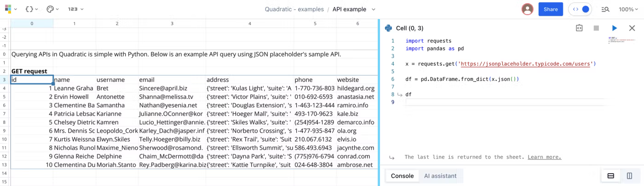Viewport: 644px width, 186px height.
Task: Select the 'email' header cell
Action: coord(172,80)
